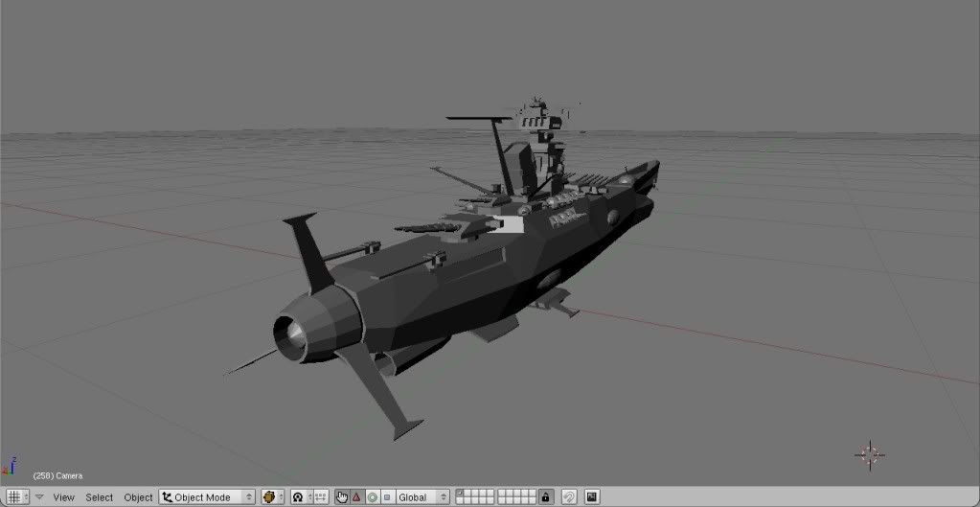Select the first layer button (active)

(460, 494)
